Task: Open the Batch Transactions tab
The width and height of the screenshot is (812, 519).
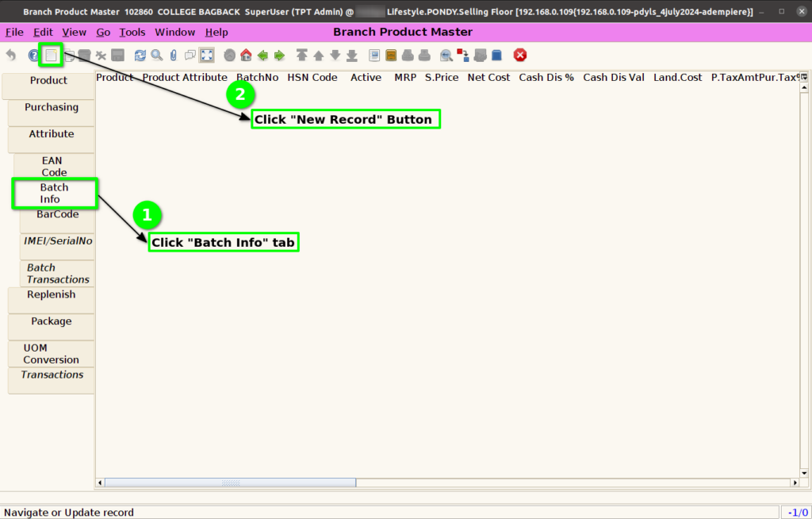Action: [x=57, y=273]
